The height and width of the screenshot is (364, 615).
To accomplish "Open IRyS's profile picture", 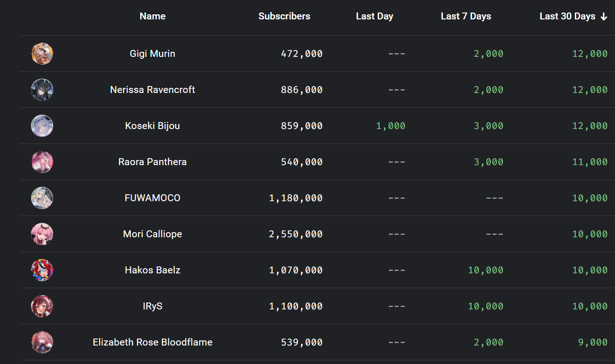I will coord(42,306).
